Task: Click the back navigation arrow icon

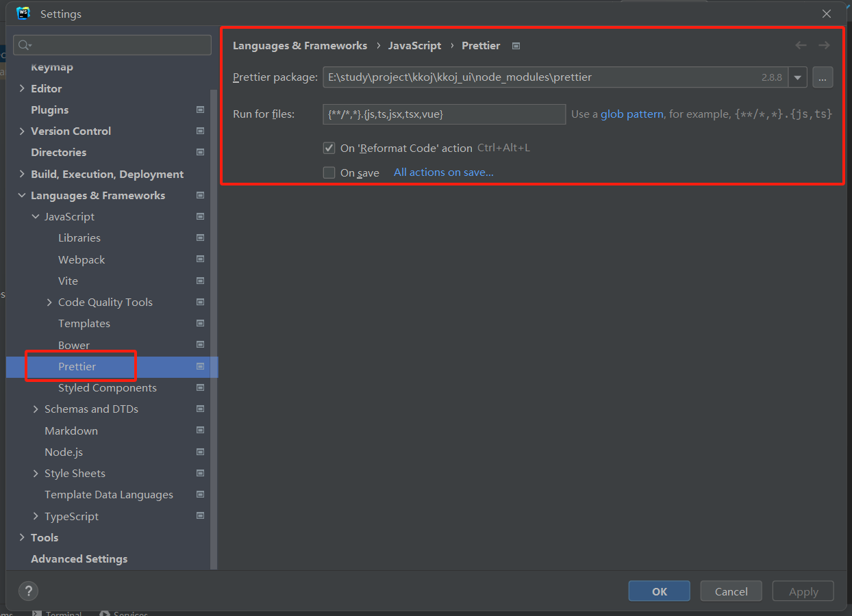Action: pos(801,45)
